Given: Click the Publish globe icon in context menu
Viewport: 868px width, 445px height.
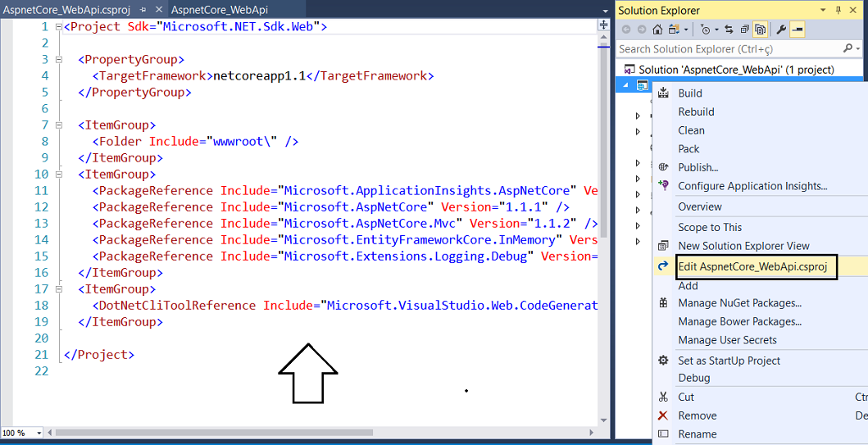Looking at the screenshot, I should (x=662, y=167).
